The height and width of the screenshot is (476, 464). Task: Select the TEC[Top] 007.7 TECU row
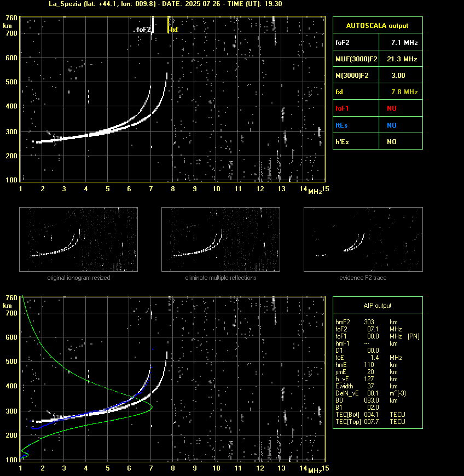(x=370, y=422)
